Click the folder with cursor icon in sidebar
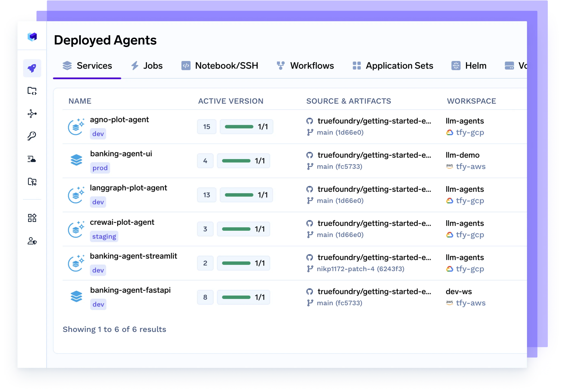Image resolution: width=562 pixels, height=392 pixels. click(32, 182)
